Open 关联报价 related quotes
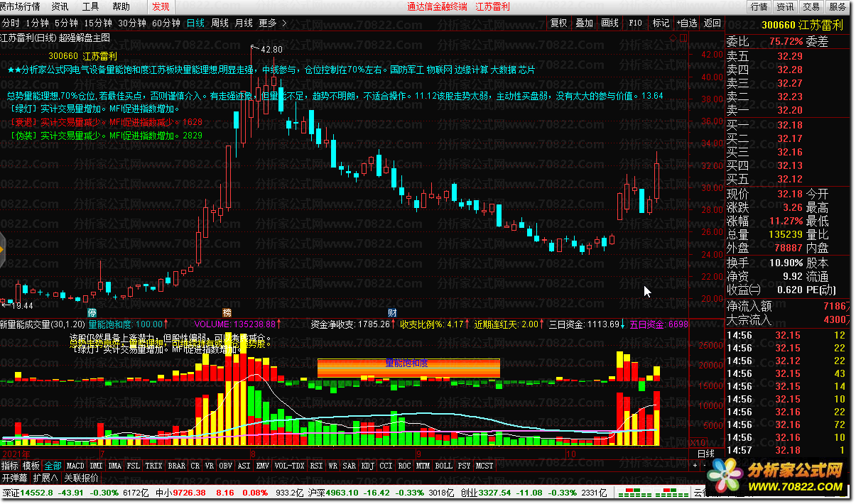 (81, 478)
